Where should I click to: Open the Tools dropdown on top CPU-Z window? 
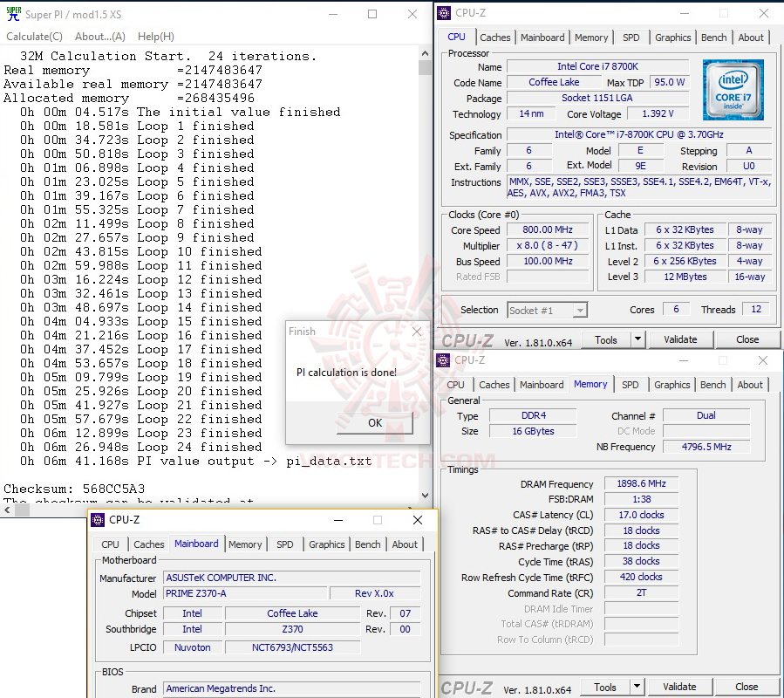637,339
